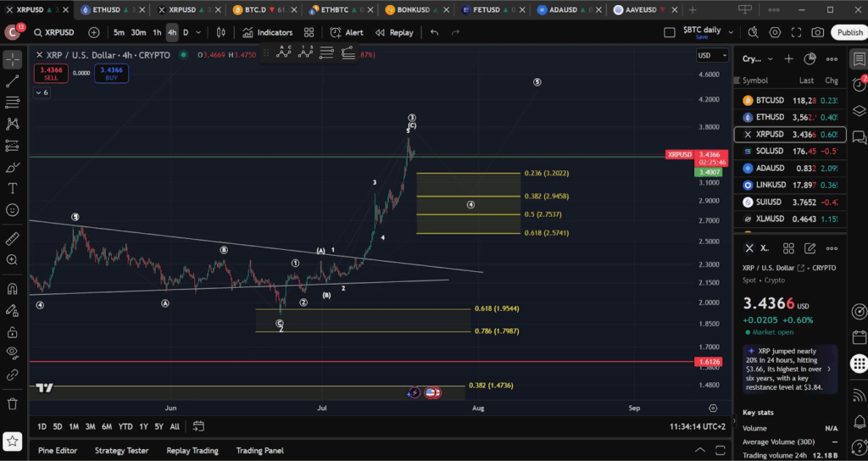
Task: Open the XRPUSD symbol search
Action: [53, 33]
